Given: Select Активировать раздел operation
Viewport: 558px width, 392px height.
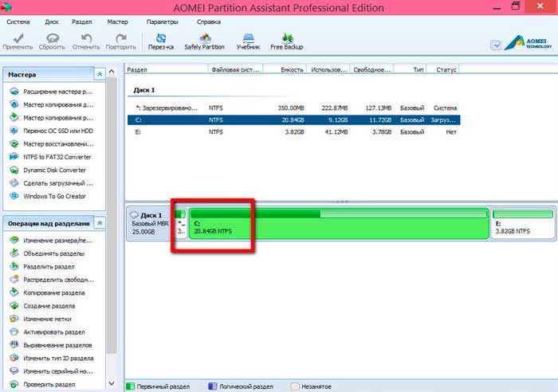Looking at the screenshot, I should 47,332.
